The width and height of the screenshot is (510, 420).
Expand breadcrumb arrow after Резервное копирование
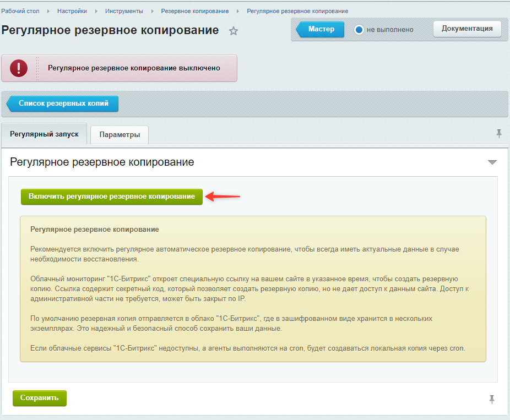click(238, 12)
